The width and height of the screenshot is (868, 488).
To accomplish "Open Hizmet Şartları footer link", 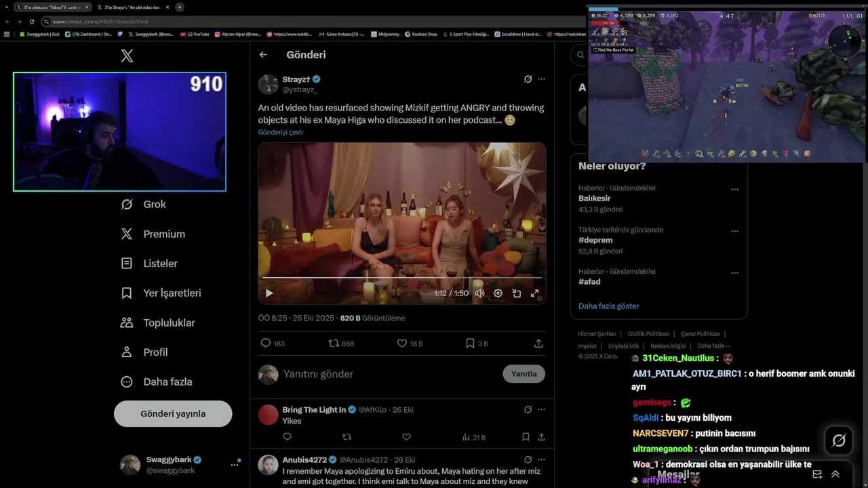I will tap(597, 333).
